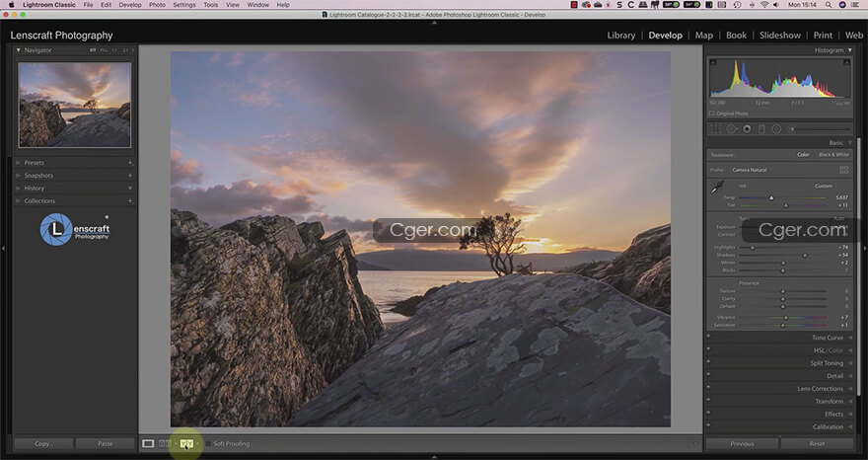Image resolution: width=868 pixels, height=460 pixels.
Task: Toggle Original Photo checkbox
Action: coord(712,114)
